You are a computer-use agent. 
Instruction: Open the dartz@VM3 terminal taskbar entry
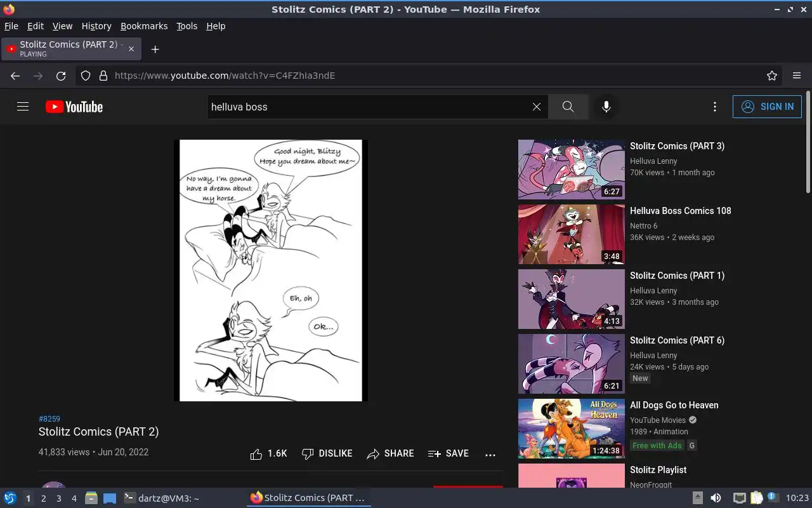coord(162,498)
